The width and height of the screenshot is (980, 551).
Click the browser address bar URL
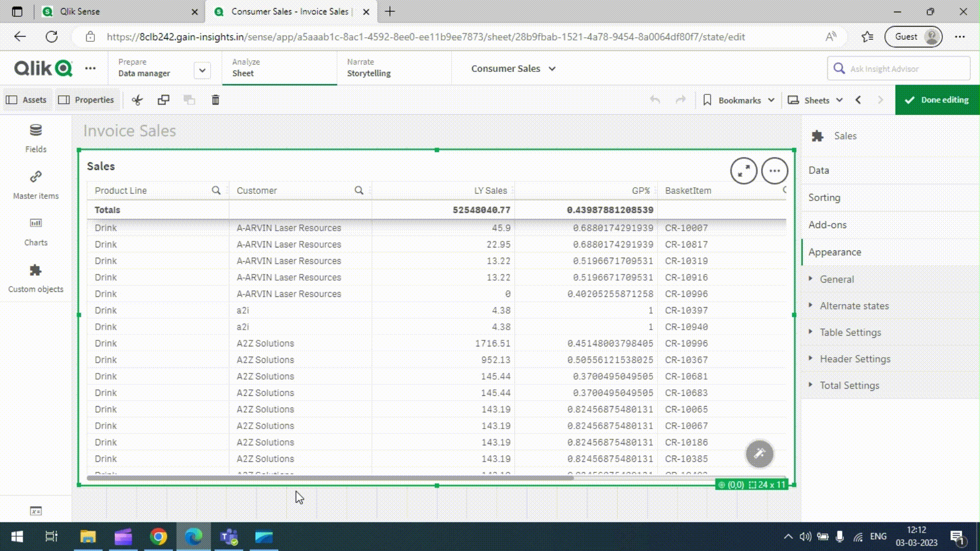[x=426, y=37]
